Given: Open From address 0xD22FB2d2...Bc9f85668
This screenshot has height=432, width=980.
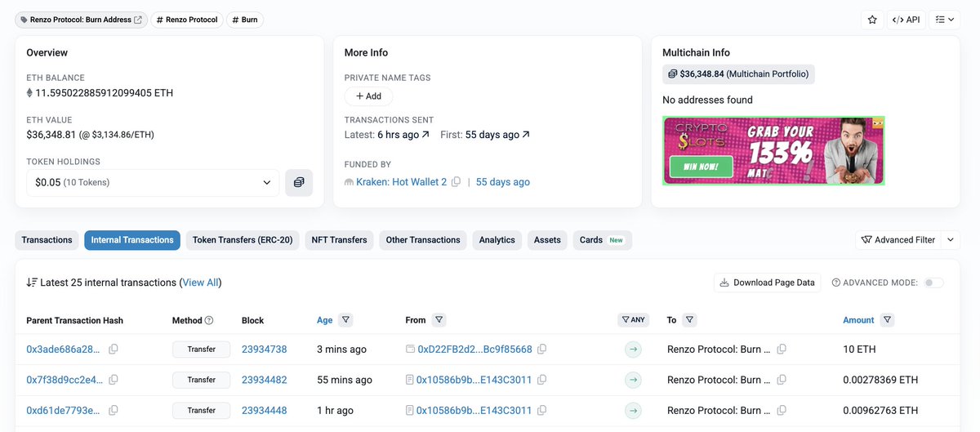Looking at the screenshot, I should coord(474,350).
